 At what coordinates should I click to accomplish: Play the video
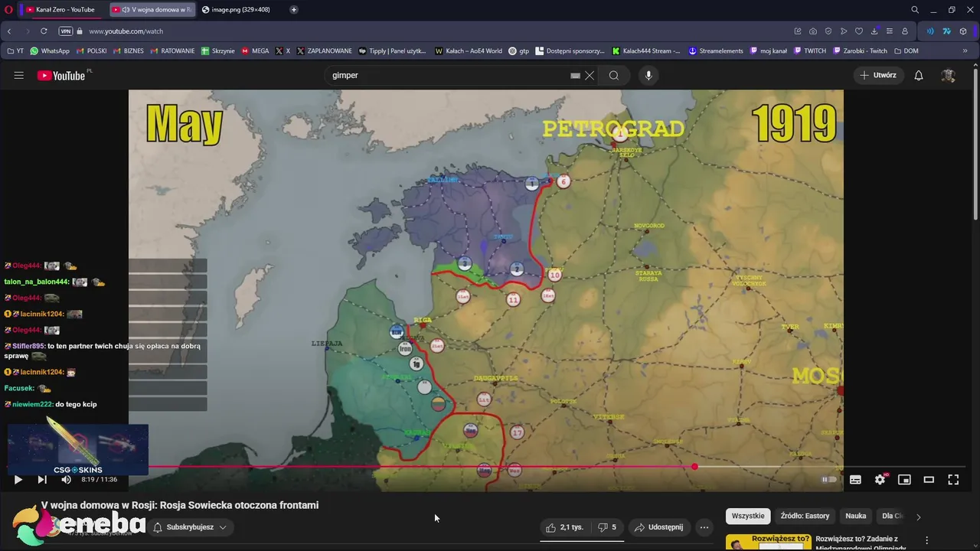18,480
